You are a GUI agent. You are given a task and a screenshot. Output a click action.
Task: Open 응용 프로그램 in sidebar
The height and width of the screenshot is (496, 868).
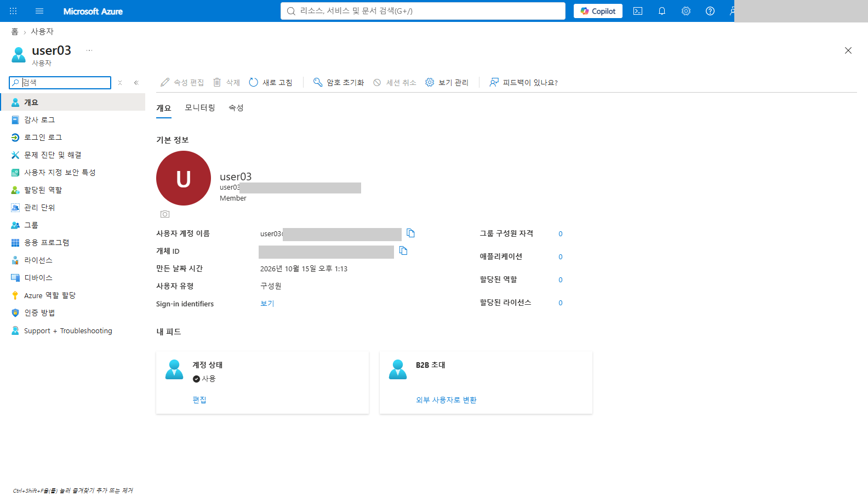click(72, 243)
